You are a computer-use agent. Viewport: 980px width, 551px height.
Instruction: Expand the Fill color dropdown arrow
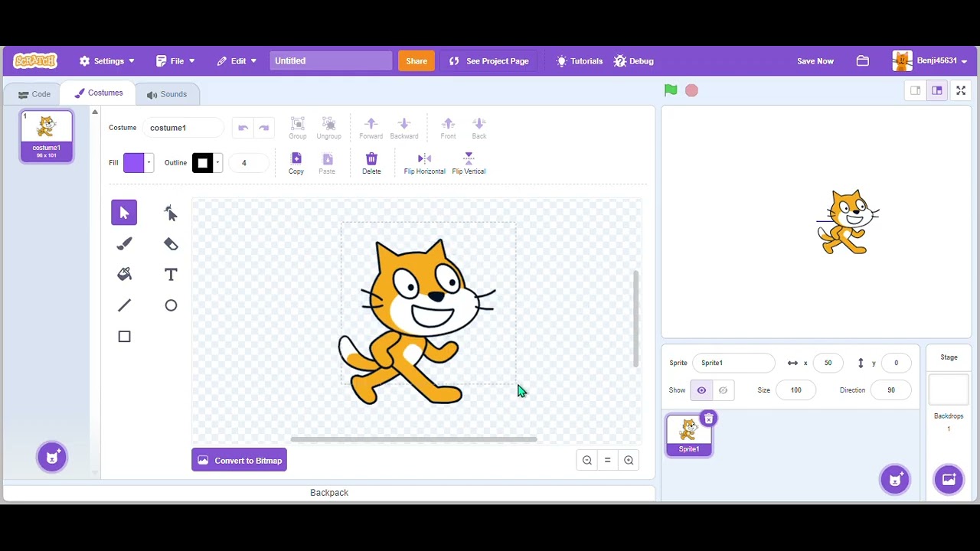pos(149,162)
